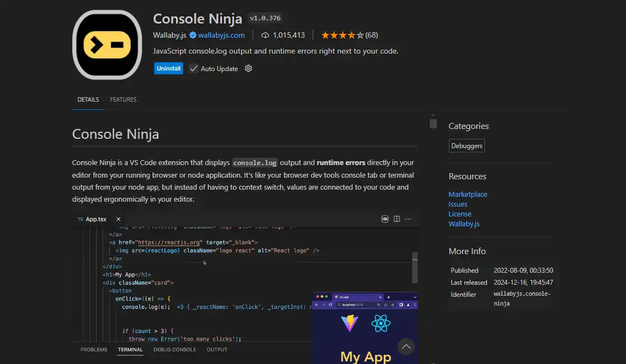Click the React logo in the demo browser

tap(381, 324)
